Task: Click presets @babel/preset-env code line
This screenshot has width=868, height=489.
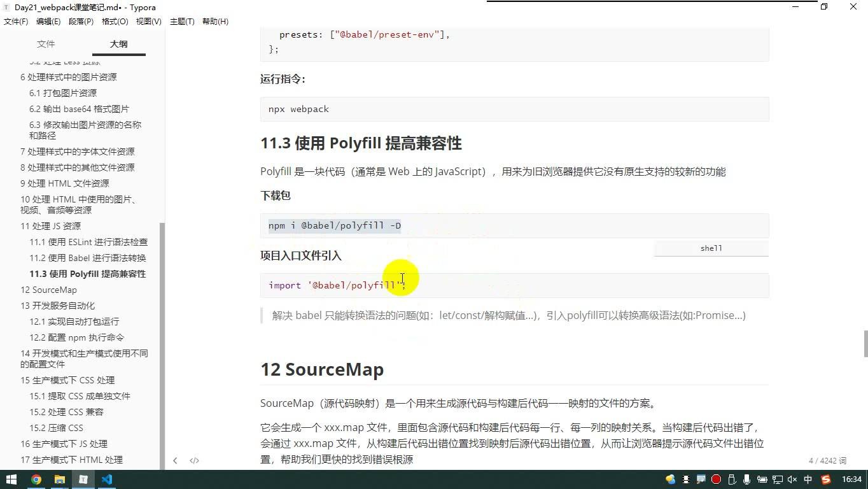Action: 364,34
